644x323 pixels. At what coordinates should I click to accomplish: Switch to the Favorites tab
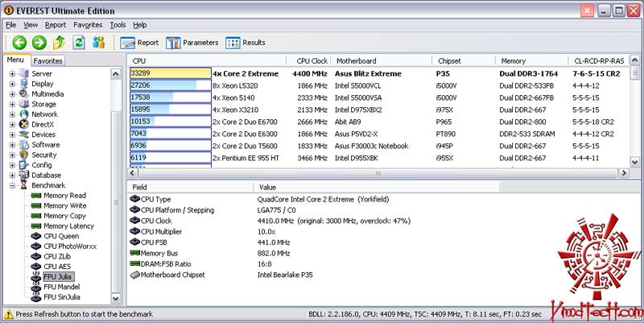pos(48,61)
